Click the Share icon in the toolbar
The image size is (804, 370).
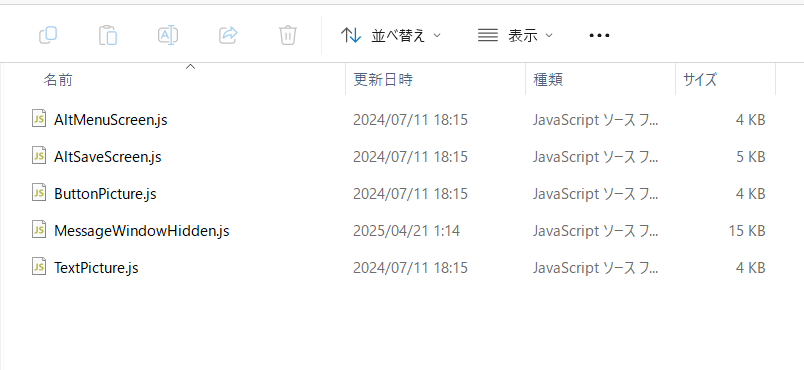tap(228, 35)
